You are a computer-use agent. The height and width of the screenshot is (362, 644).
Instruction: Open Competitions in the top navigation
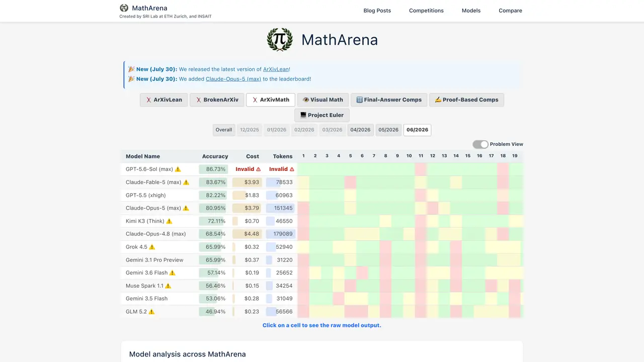click(426, 11)
